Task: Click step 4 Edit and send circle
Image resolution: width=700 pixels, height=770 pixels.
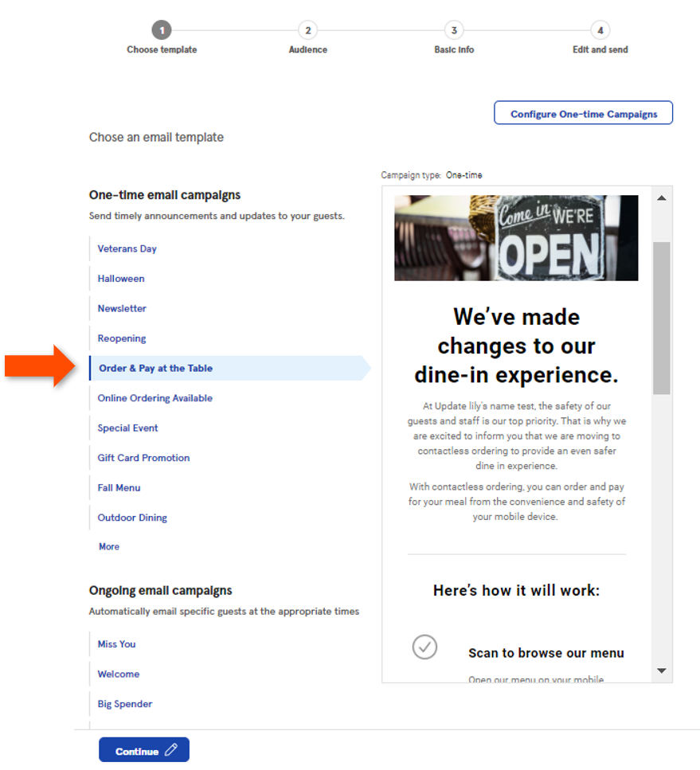Action: tap(600, 29)
